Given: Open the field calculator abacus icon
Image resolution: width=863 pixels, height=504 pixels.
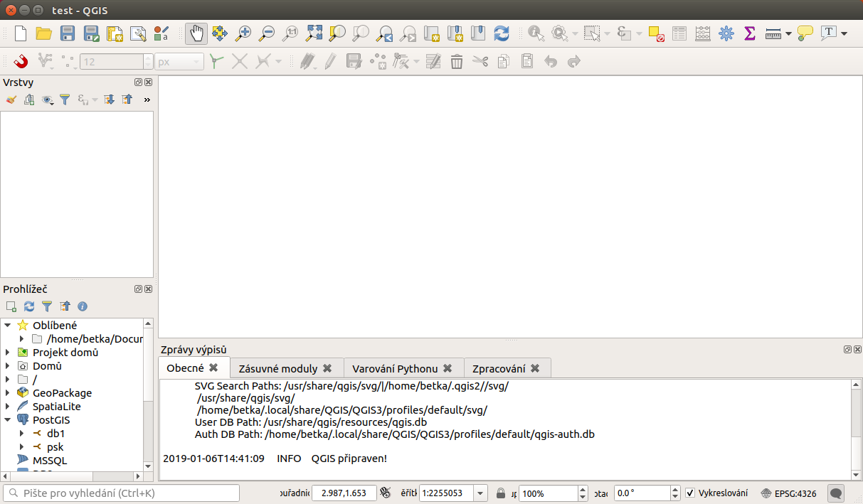Looking at the screenshot, I should pos(703,33).
